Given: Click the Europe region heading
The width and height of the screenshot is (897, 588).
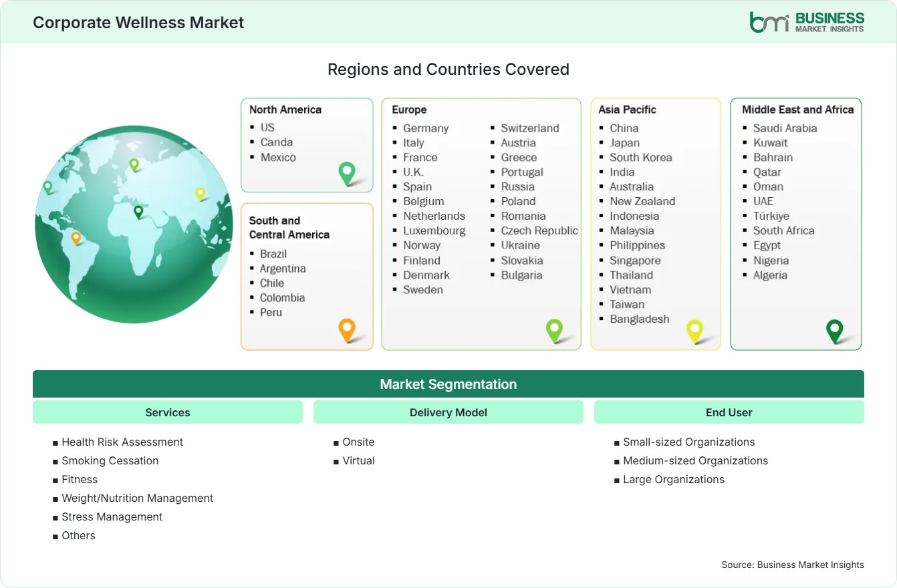Looking at the screenshot, I should click(409, 110).
